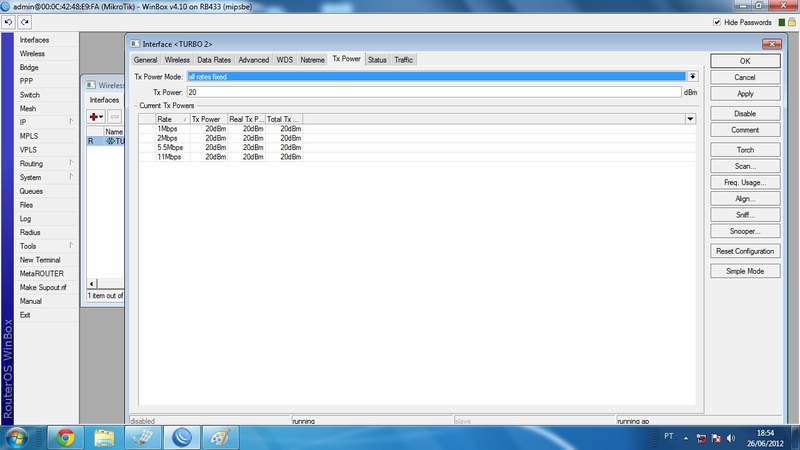This screenshot has height=450, width=800.
Task: Click the Snooper... button
Action: (x=745, y=231)
